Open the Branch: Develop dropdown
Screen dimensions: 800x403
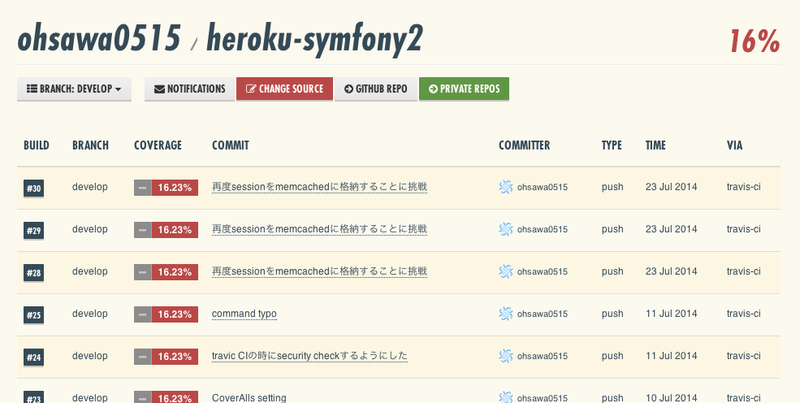coord(74,89)
